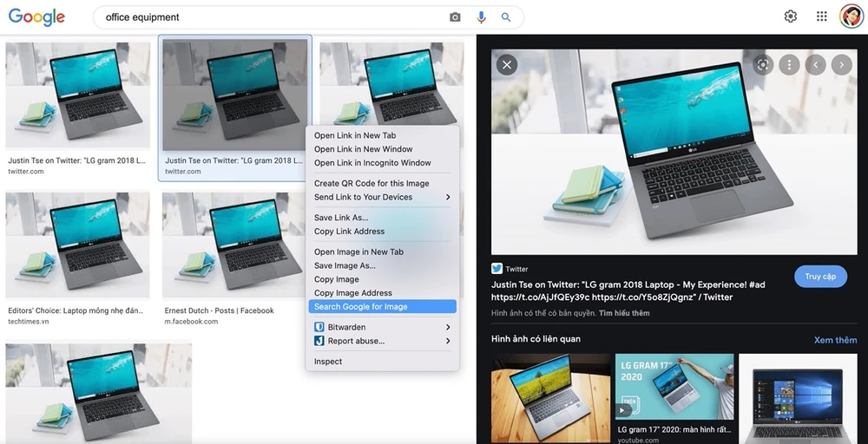Expand Send Link to Your Devices submenu
This screenshot has width=868, height=444.
pyautogui.click(x=382, y=197)
